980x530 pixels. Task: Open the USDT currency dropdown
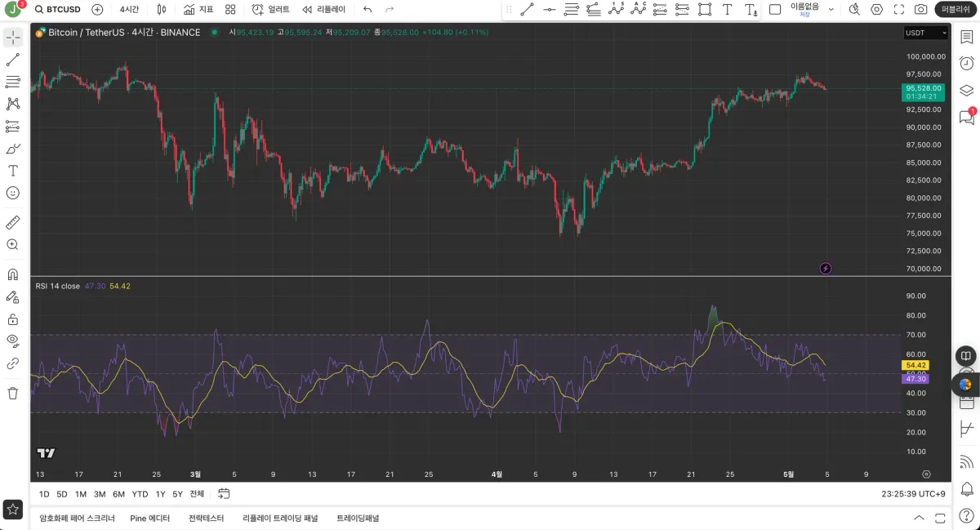point(926,33)
